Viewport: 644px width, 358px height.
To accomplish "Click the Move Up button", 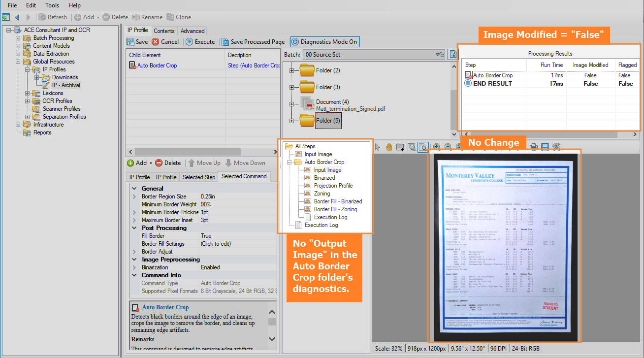I will [204, 163].
